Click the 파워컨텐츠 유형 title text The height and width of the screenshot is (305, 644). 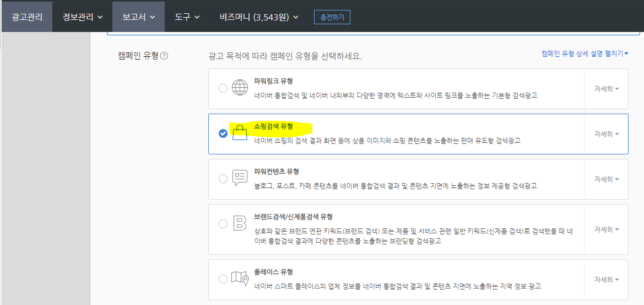tap(277, 171)
